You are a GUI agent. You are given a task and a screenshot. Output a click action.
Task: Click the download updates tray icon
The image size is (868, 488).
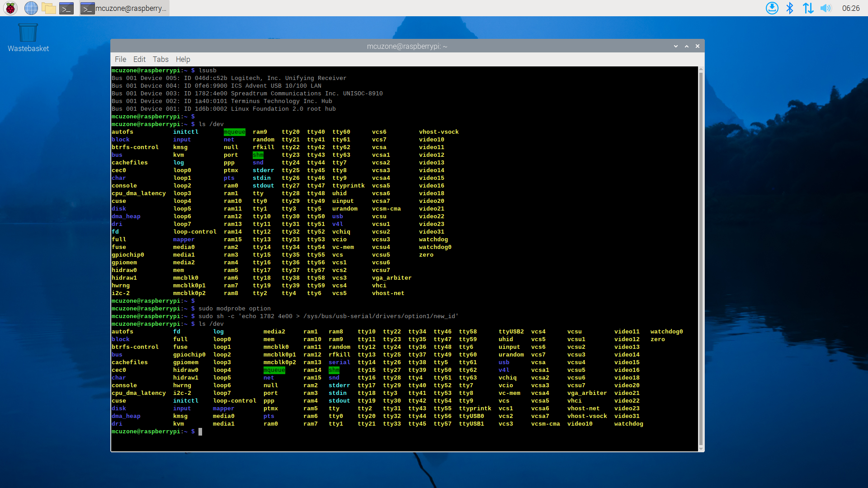coord(772,8)
